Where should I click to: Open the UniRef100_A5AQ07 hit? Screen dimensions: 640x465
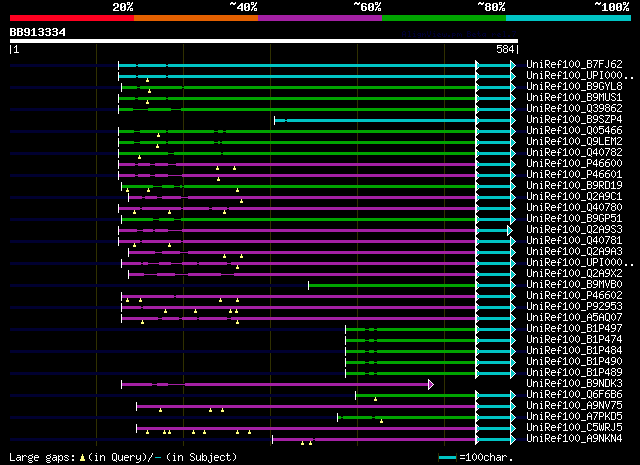tap(574, 318)
